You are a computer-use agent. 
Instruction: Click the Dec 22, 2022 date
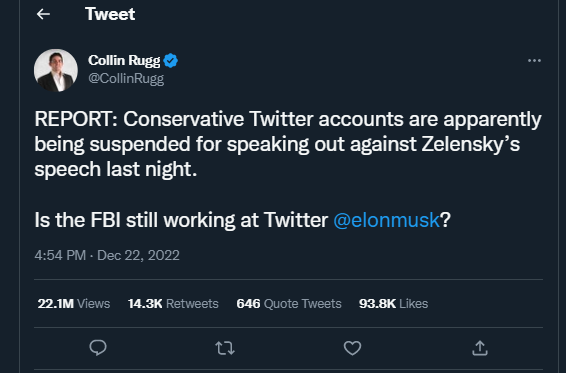pyautogui.click(x=138, y=255)
